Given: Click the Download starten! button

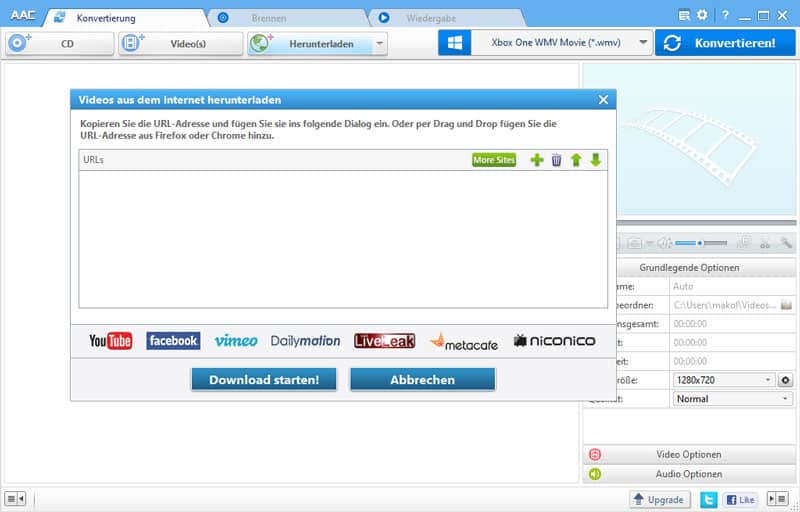Looking at the screenshot, I should (264, 379).
